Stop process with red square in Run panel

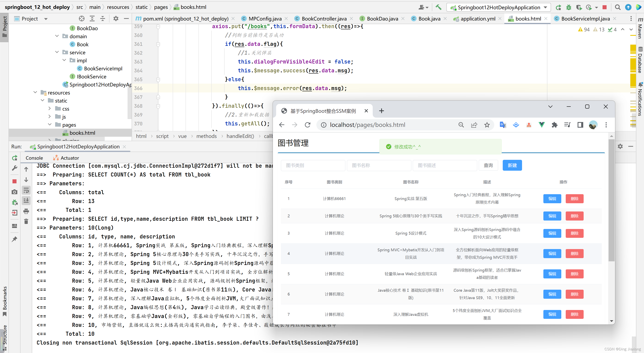pyautogui.click(x=14, y=181)
